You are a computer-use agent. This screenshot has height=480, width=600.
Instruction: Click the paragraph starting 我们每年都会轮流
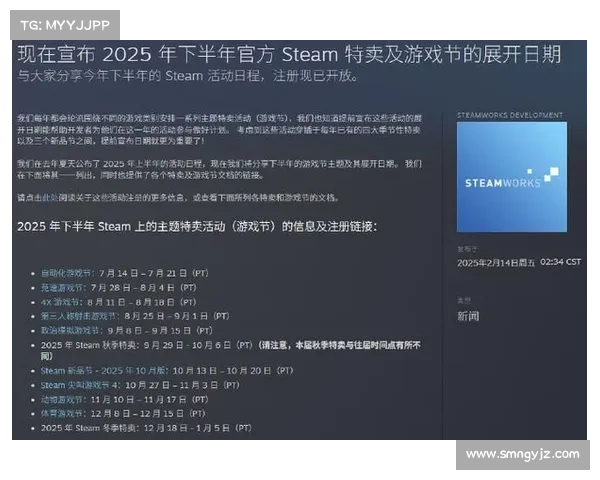click(x=219, y=129)
